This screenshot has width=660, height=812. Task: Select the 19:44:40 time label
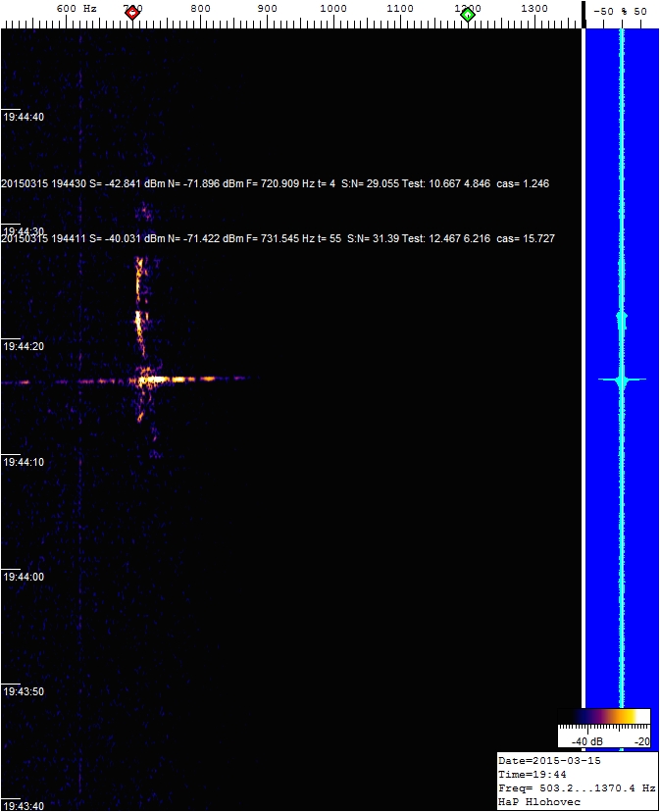click(24, 117)
